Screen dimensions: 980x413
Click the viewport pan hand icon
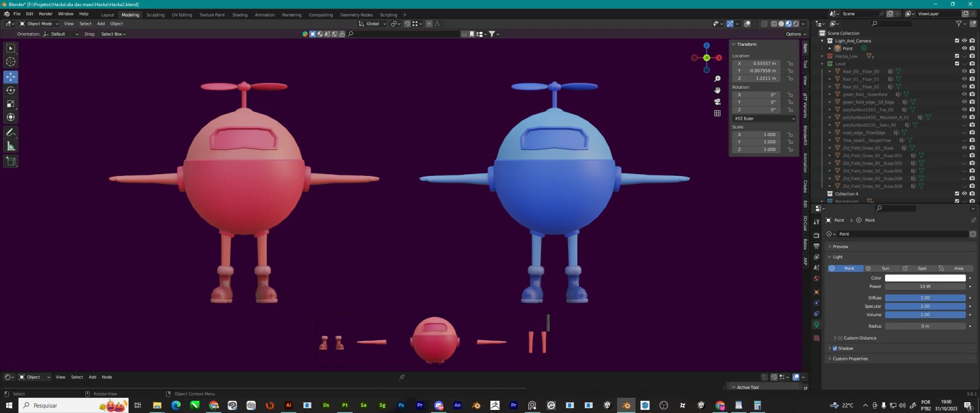tap(717, 90)
